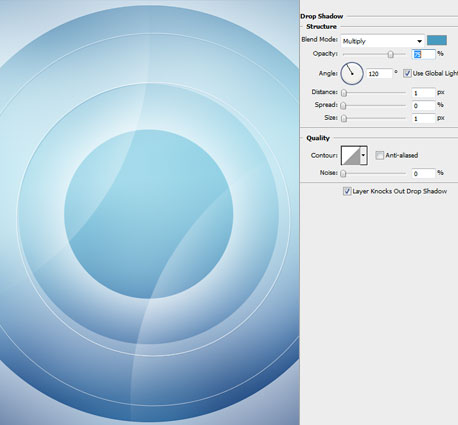The height and width of the screenshot is (425, 458).
Task: Click the Angle value field showing 120
Action: (379, 74)
